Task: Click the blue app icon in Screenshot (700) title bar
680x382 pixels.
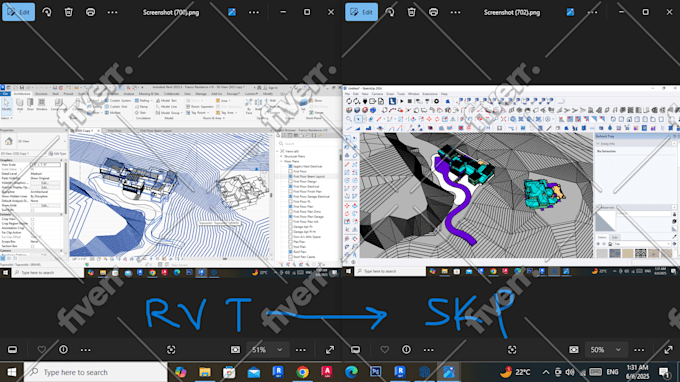Action: point(232,12)
